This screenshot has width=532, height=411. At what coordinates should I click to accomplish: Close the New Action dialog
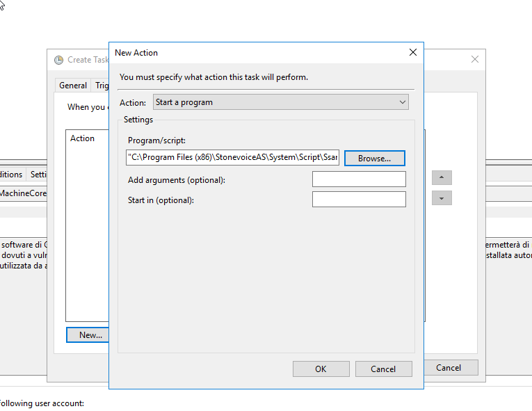(x=412, y=52)
